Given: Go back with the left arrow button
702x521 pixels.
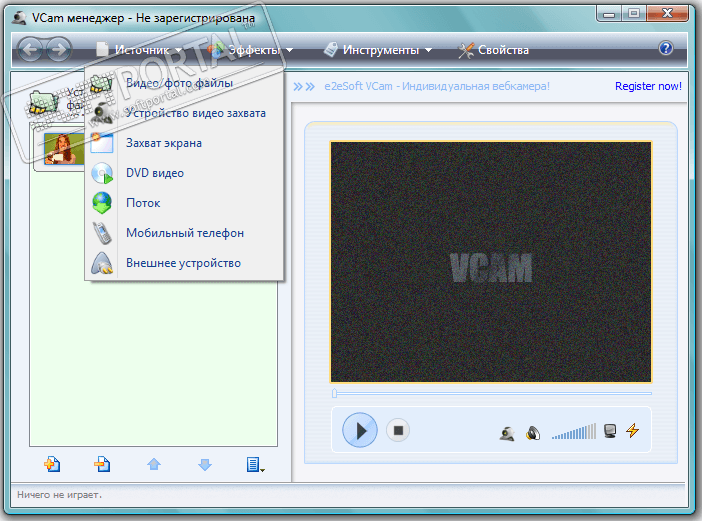Looking at the screenshot, I should 30,49.
